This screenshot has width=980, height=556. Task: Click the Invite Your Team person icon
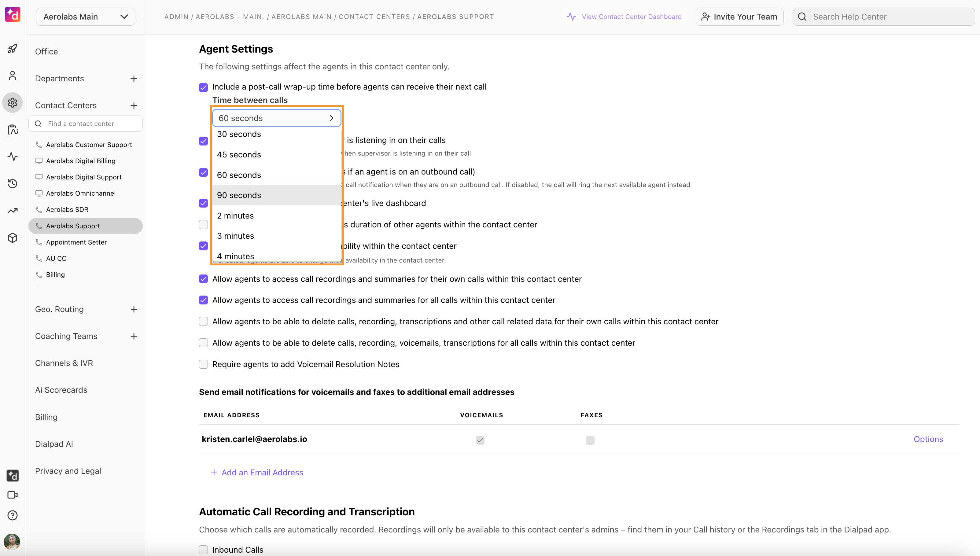(706, 17)
